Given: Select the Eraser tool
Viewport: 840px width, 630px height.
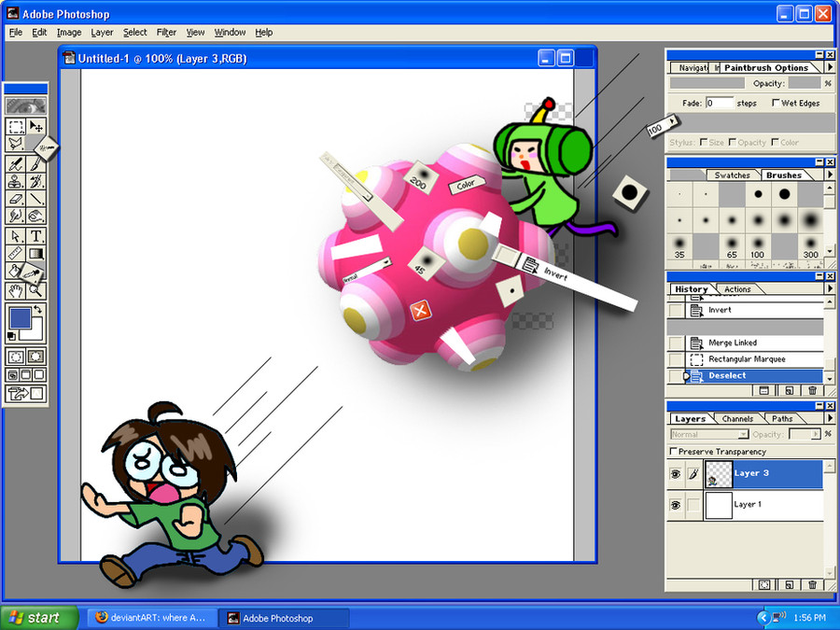Looking at the screenshot, I should [16, 199].
